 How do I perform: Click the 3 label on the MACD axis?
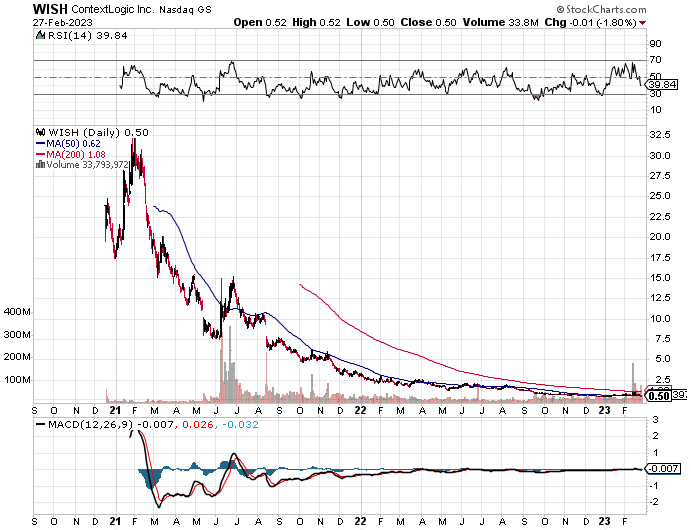pos(655,420)
